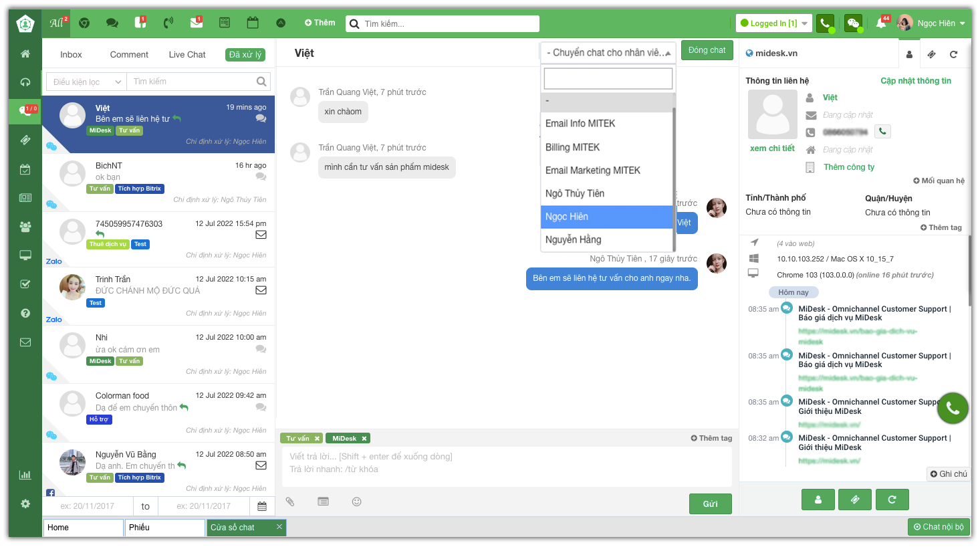Click the Cập nhật thông tin link

coord(915,81)
